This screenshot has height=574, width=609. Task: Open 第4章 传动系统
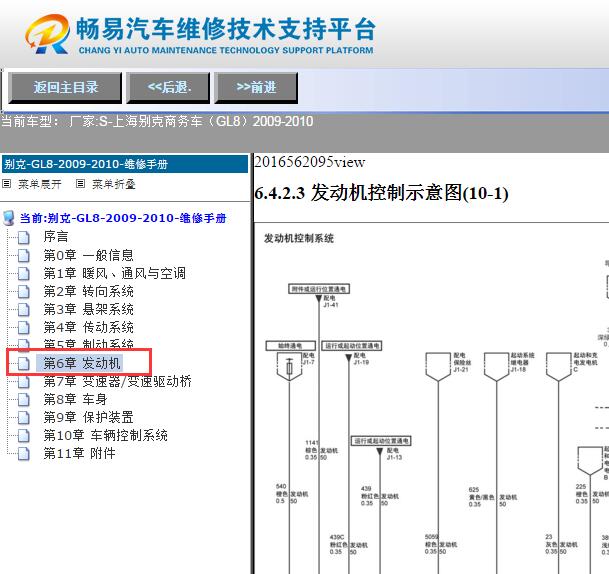point(88,327)
